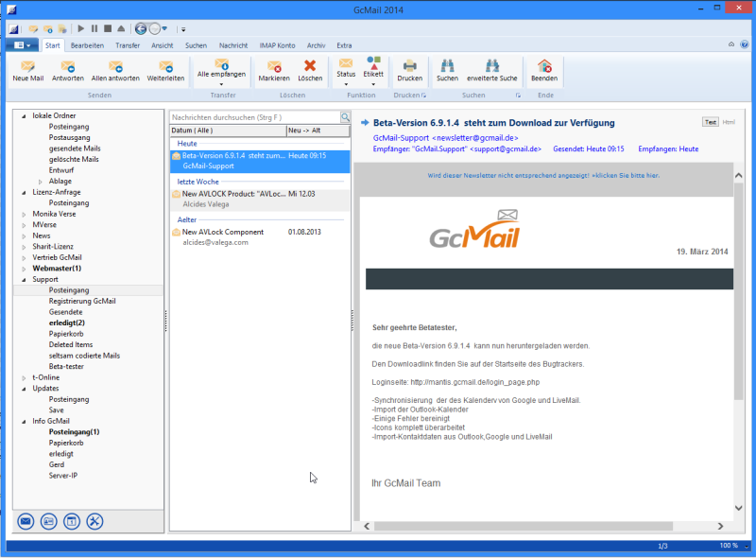Viewport: 756px width, 558px height.
Task: Click the play button in quick-access toolbar
Action: tap(81, 28)
